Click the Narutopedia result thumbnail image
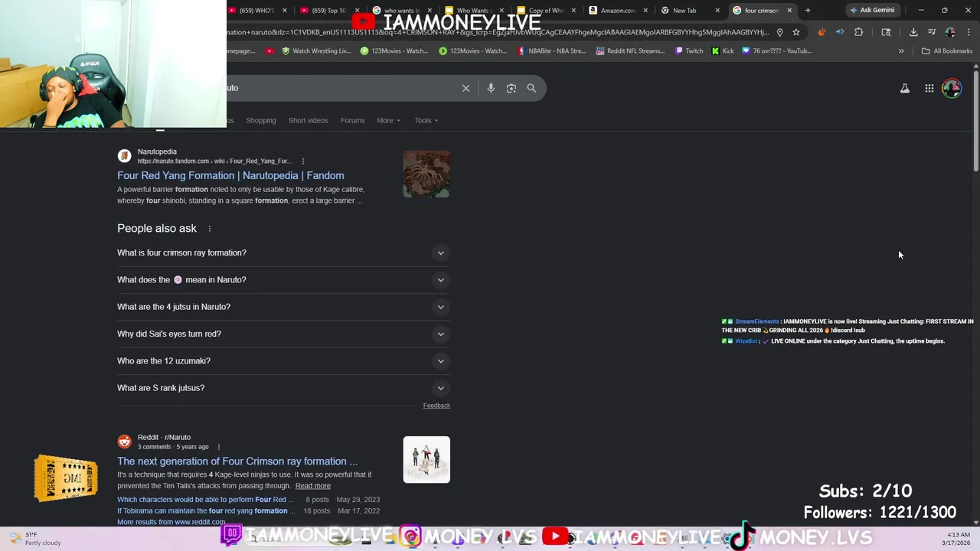The width and height of the screenshot is (980, 551). (x=426, y=174)
